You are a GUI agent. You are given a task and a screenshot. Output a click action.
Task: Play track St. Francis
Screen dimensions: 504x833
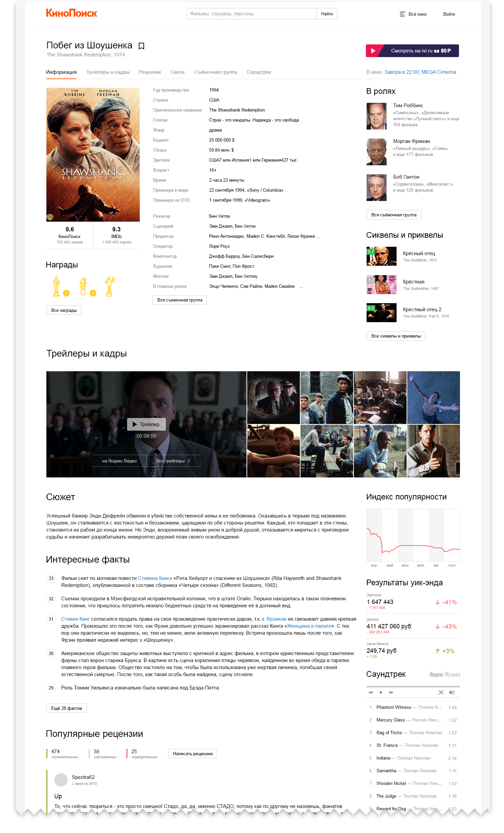click(413, 746)
